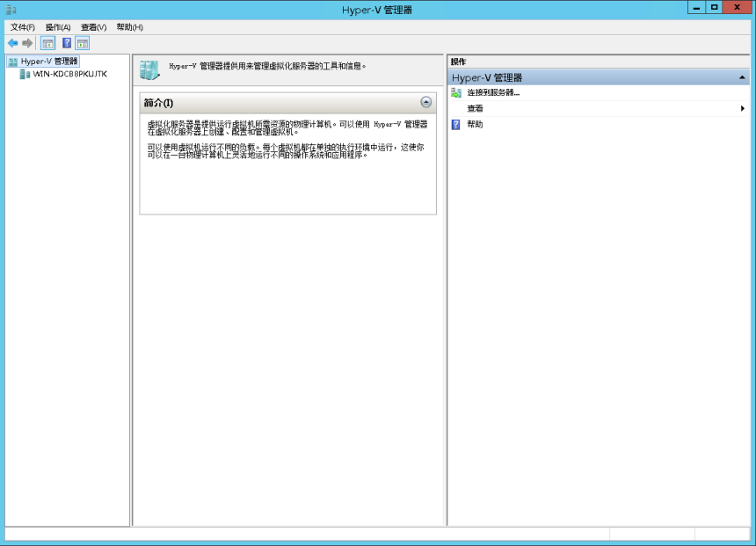The height and width of the screenshot is (546, 756).
Task: Go back with the blue left arrow
Action: [13, 43]
